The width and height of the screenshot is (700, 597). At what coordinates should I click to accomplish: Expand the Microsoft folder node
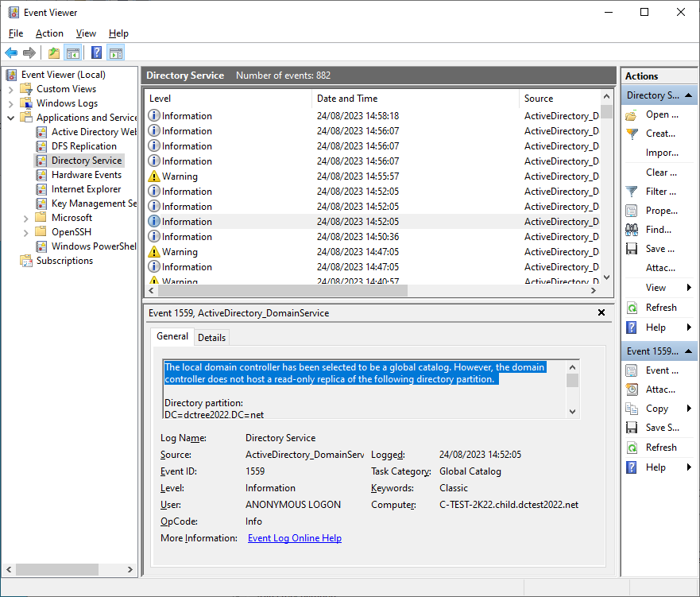pyautogui.click(x=26, y=218)
